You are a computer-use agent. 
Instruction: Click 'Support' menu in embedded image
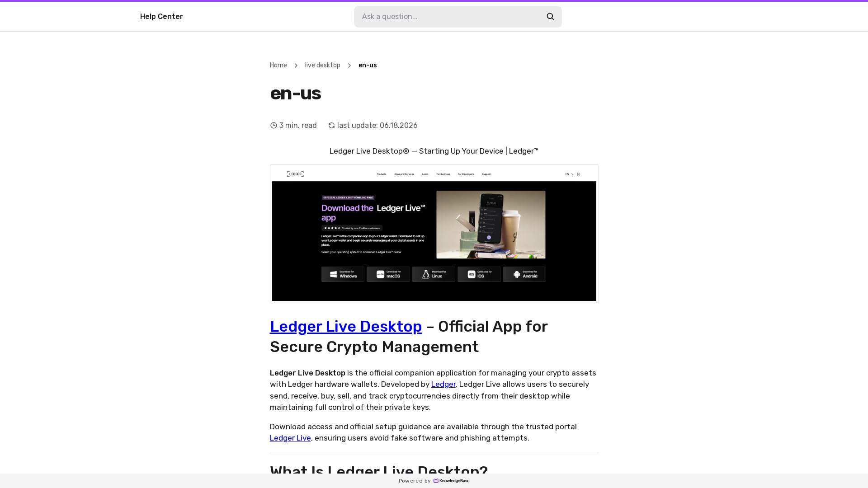click(x=486, y=174)
